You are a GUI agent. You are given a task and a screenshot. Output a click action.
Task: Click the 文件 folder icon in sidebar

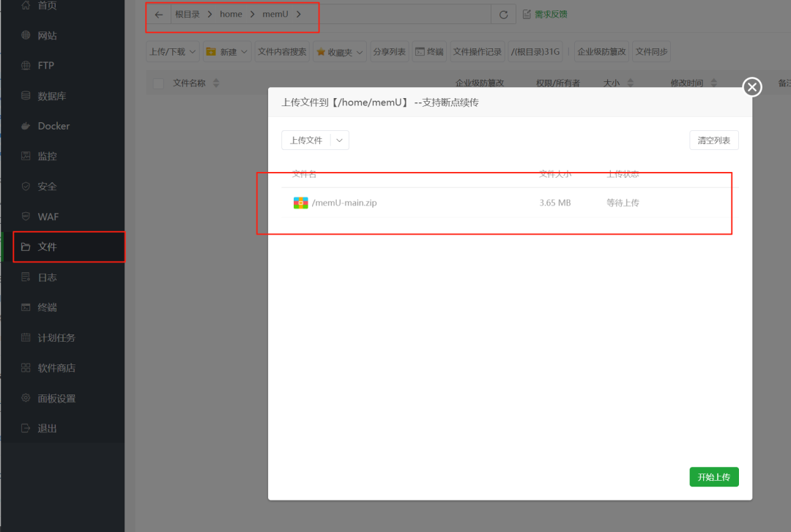(26, 247)
